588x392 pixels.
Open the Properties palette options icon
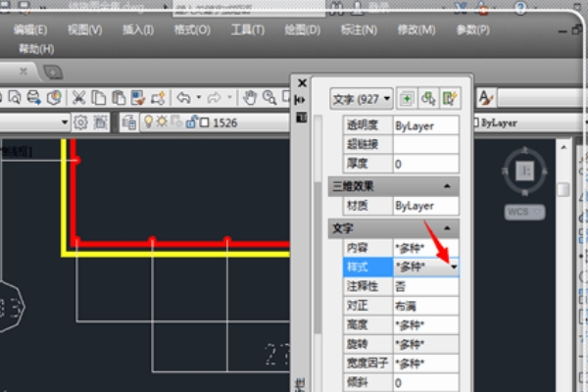click(x=301, y=118)
